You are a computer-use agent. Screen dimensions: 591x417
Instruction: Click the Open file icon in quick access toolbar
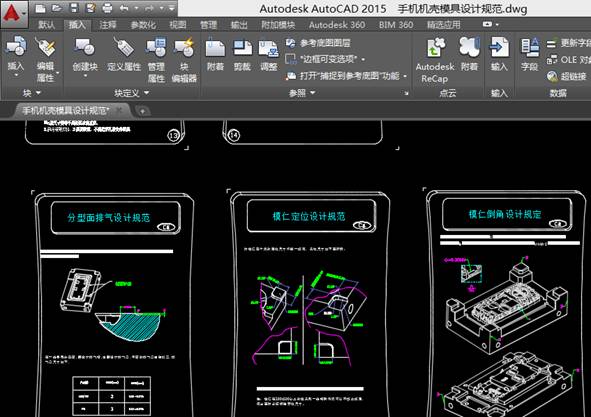tap(57, 8)
